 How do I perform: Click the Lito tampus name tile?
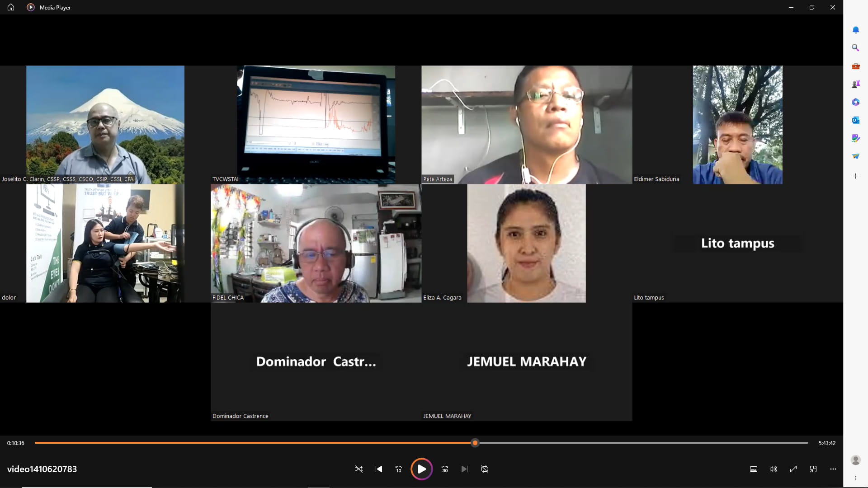point(737,243)
